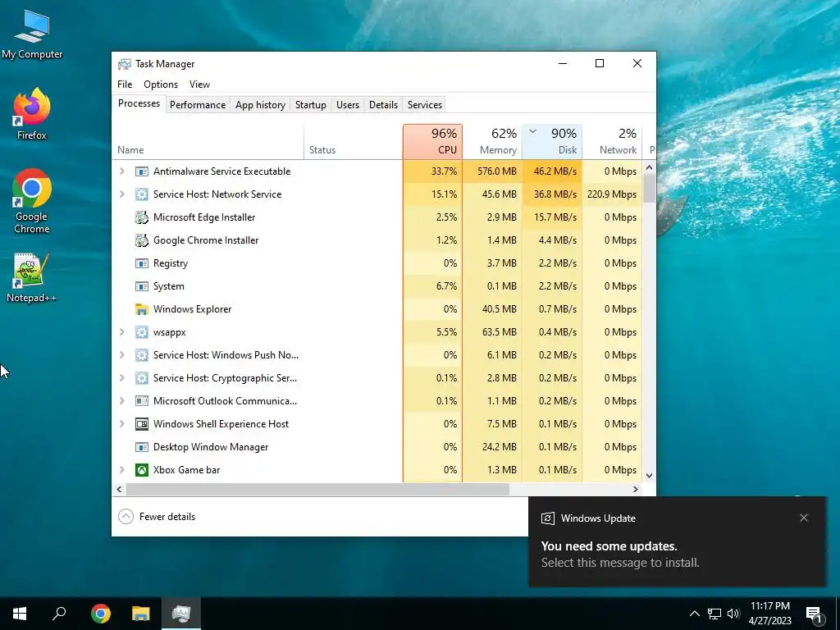The width and height of the screenshot is (840, 630).
Task: Select the 'You need some updates' message
Action: point(609,546)
